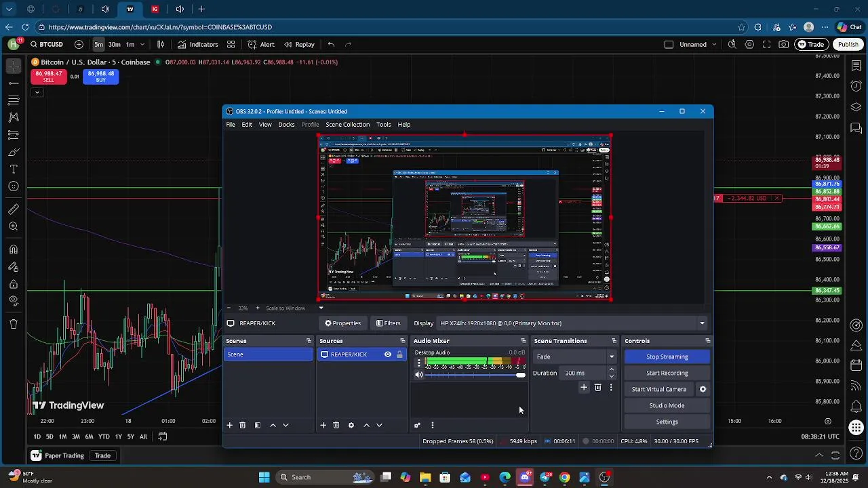
Task: Select the trend line drawing tool
Action: (14, 83)
